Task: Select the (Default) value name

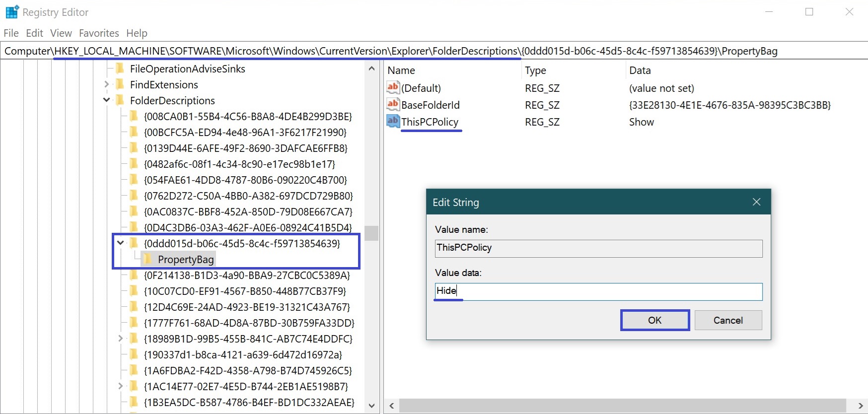Action: 421,88
